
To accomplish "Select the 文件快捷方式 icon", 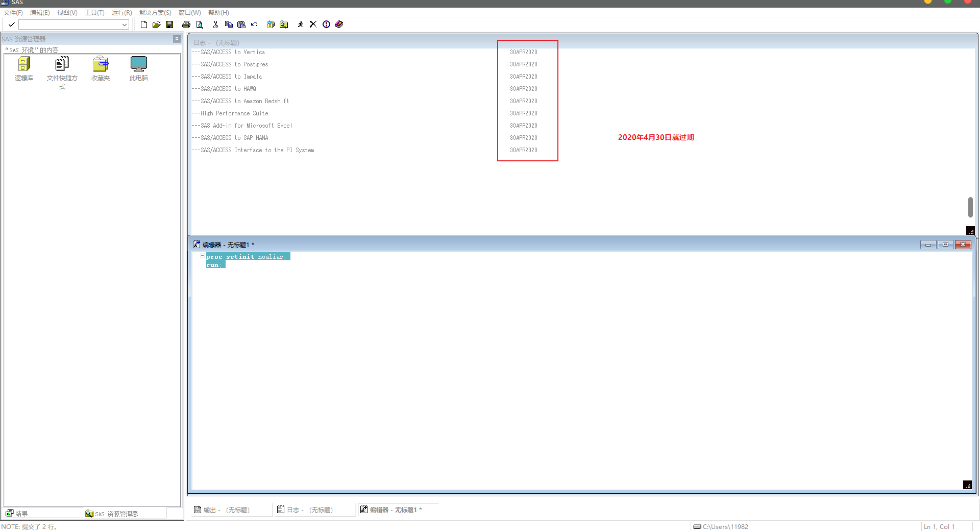I will coord(62,73).
